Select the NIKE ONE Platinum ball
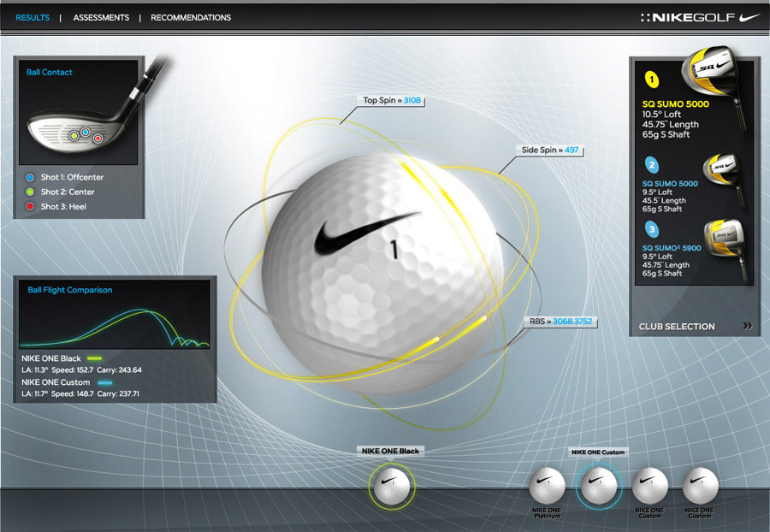 tap(547, 486)
